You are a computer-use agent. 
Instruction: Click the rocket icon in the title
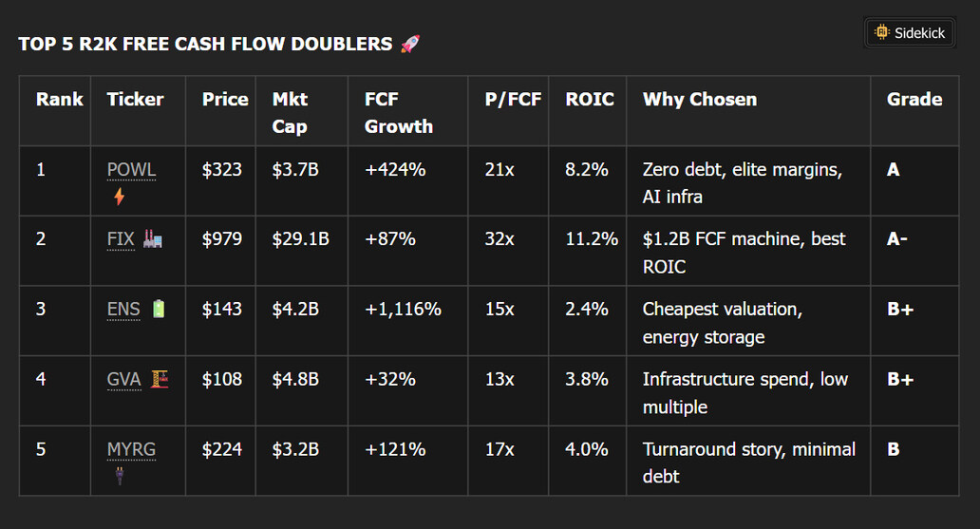click(x=410, y=44)
